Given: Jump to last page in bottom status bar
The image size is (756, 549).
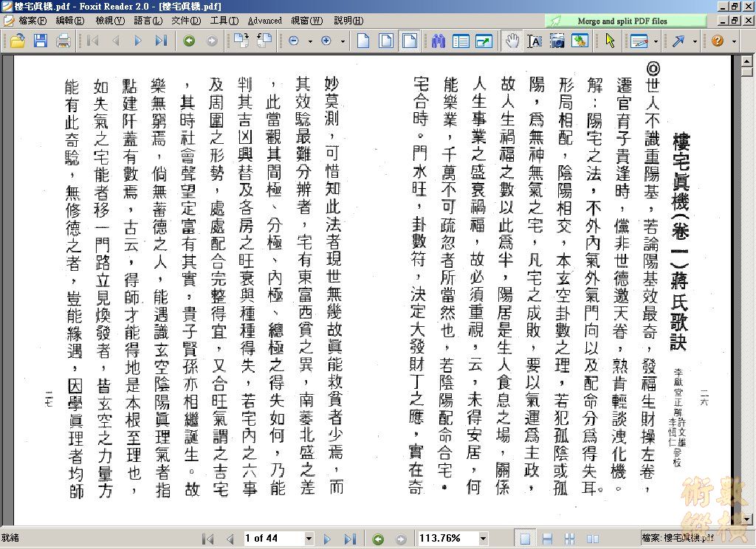Looking at the screenshot, I should click(x=351, y=539).
